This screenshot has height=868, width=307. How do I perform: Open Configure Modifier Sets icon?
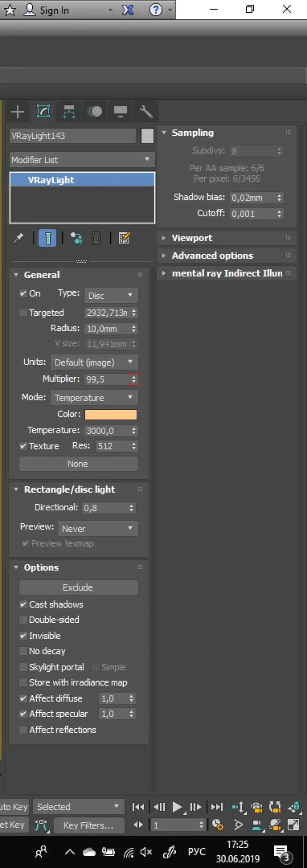[x=124, y=238]
